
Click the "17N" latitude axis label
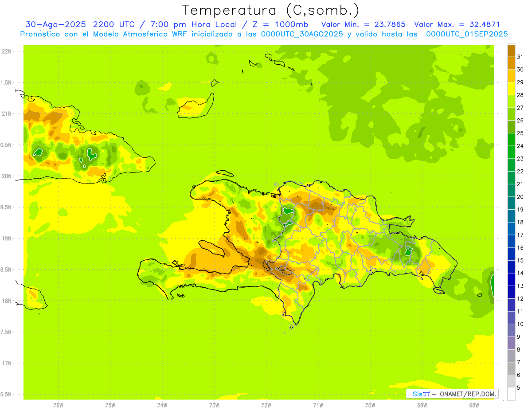pyautogui.click(x=7, y=363)
